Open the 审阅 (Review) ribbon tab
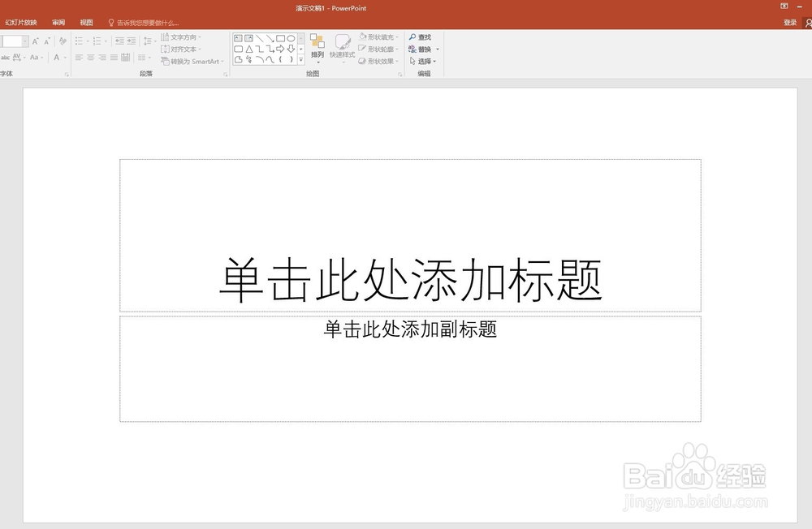Screen dimensions: 812x529 click(x=58, y=22)
